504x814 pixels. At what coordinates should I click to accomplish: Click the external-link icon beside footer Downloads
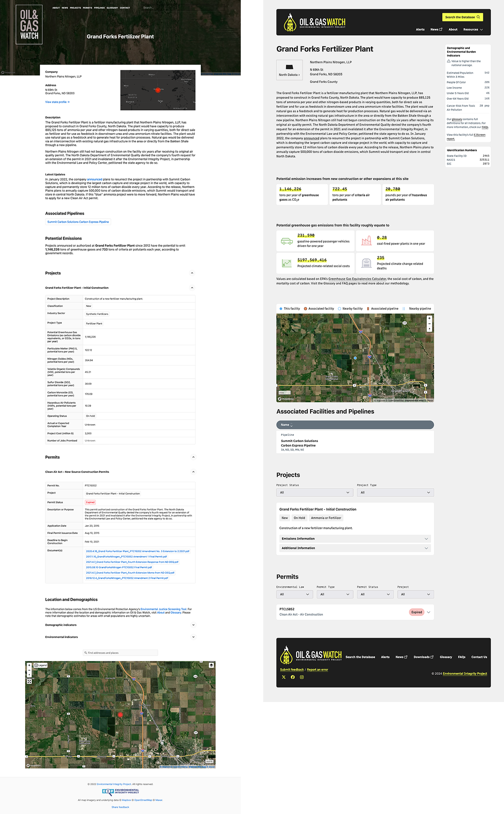tap(432, 657)
